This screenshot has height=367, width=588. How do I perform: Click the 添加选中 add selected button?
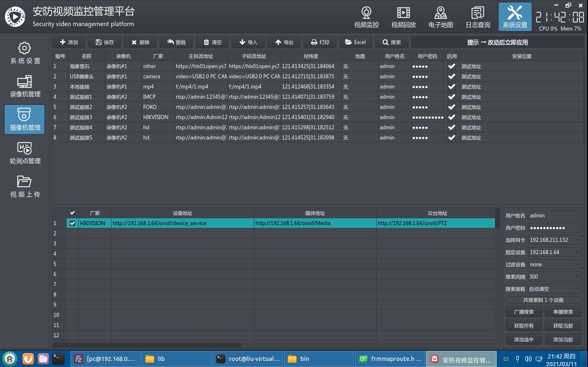(x=524, y=340)
